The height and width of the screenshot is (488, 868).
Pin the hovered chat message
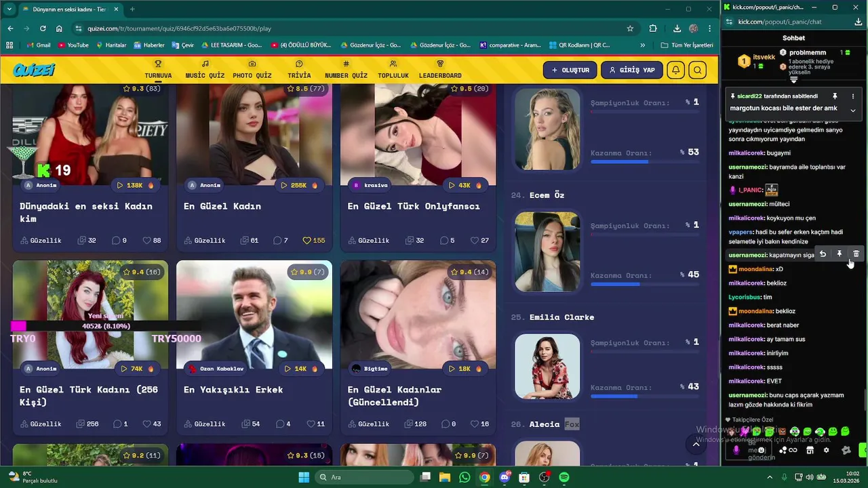(839, 253)
